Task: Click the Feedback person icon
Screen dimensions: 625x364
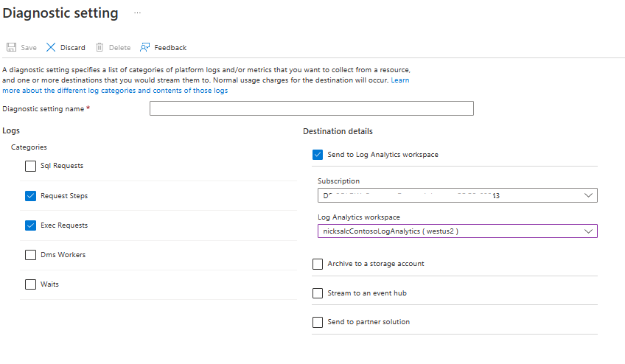Action: point(145,47)
